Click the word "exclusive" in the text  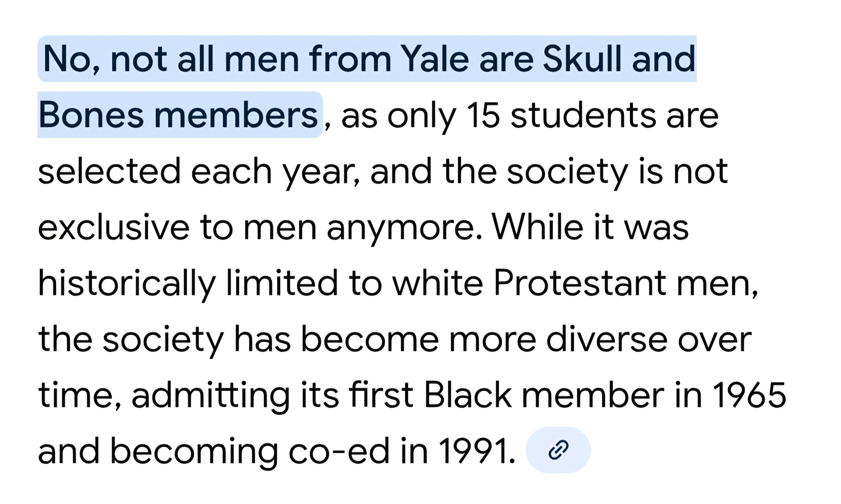point(113,227)
